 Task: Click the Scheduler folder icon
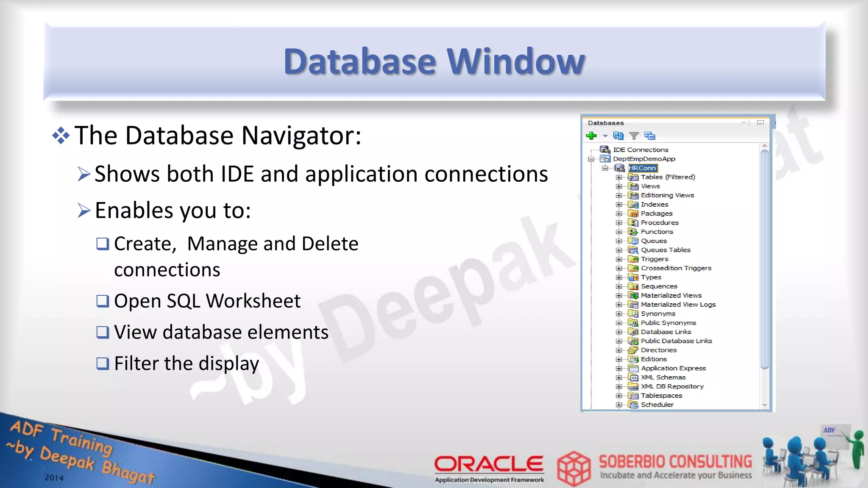(x=633, y=405)
